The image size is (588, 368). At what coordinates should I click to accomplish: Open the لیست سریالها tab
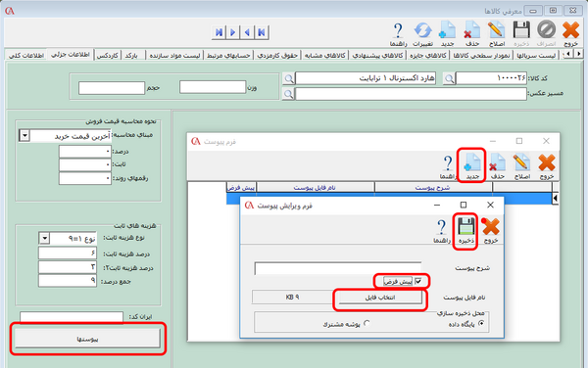pyautogui.click(x=536, y=55)
